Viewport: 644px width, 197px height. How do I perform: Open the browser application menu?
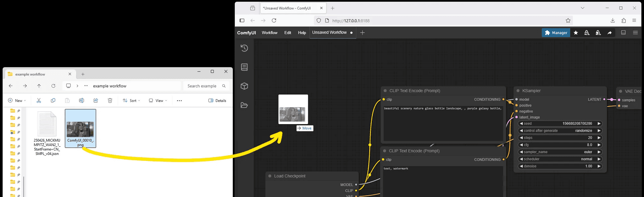pos(634,20)
